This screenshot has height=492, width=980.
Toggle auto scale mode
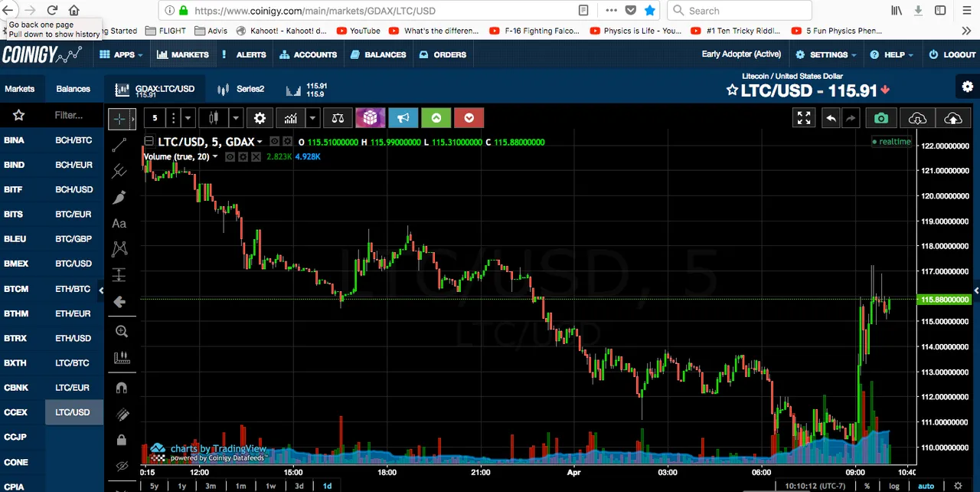(926, 486)
